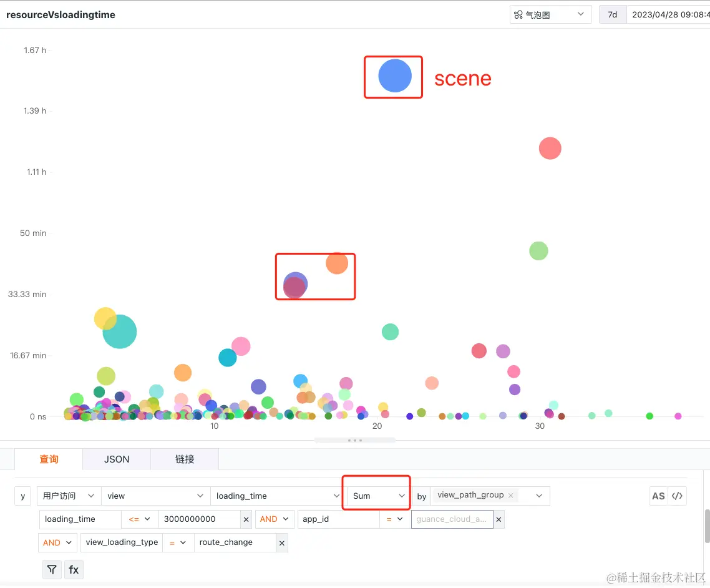The width and height of the screenshot is (710, 588).
Task: Click the resourceVsloadingtime chart title
Action: click(61, 14)
